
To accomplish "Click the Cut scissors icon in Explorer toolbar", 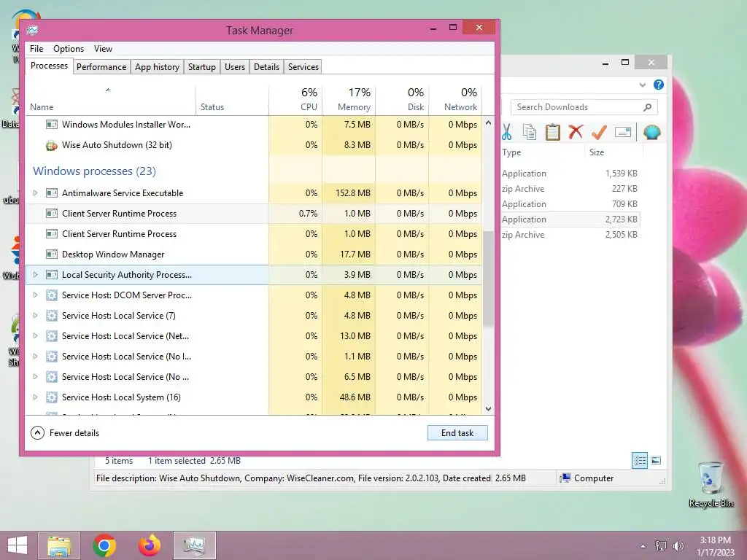I will tap(506, 132).
